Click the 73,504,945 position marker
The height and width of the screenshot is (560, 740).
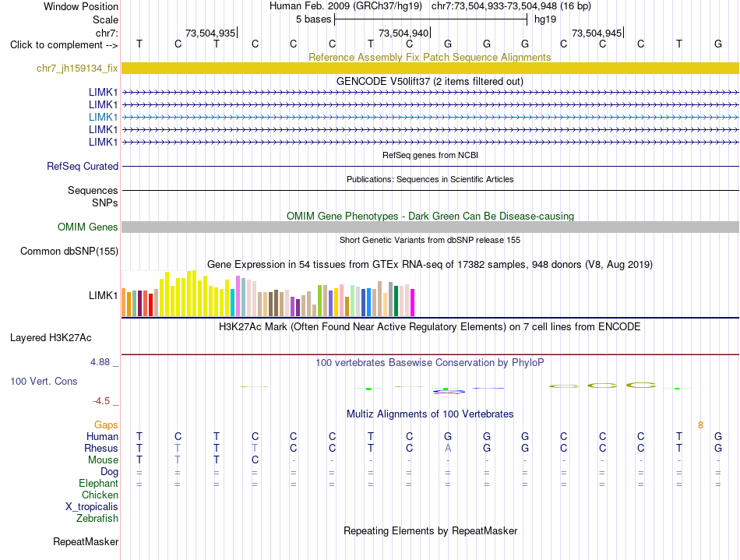(x=597, y=33)
